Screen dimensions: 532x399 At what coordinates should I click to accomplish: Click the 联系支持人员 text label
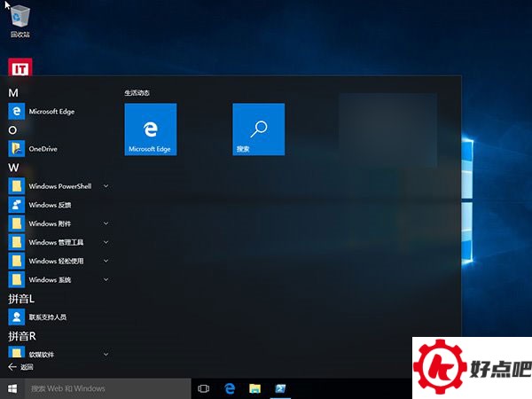tap(48, 317)
